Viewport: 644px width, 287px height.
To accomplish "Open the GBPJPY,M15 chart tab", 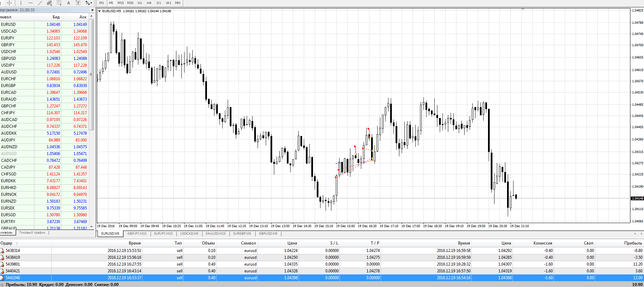I will point(137,234).
